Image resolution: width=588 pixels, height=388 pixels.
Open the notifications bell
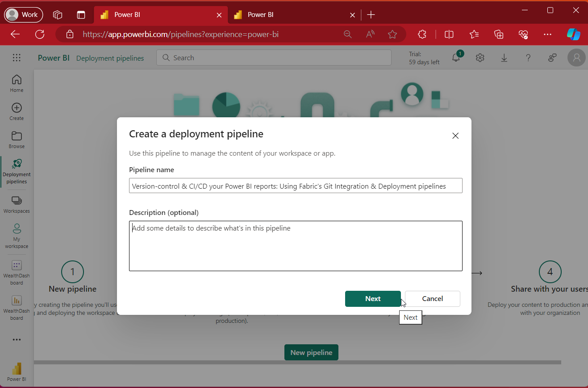[x=456, y=58]
